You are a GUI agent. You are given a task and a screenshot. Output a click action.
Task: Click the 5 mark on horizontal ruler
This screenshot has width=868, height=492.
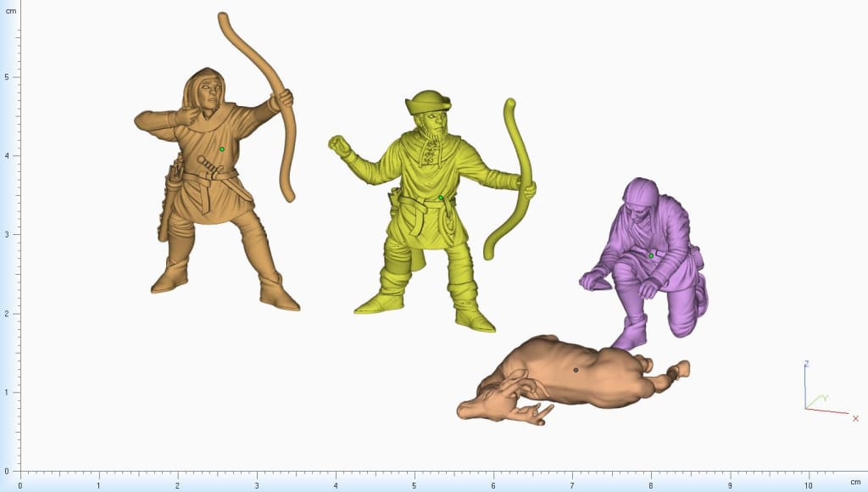(415, 485)
